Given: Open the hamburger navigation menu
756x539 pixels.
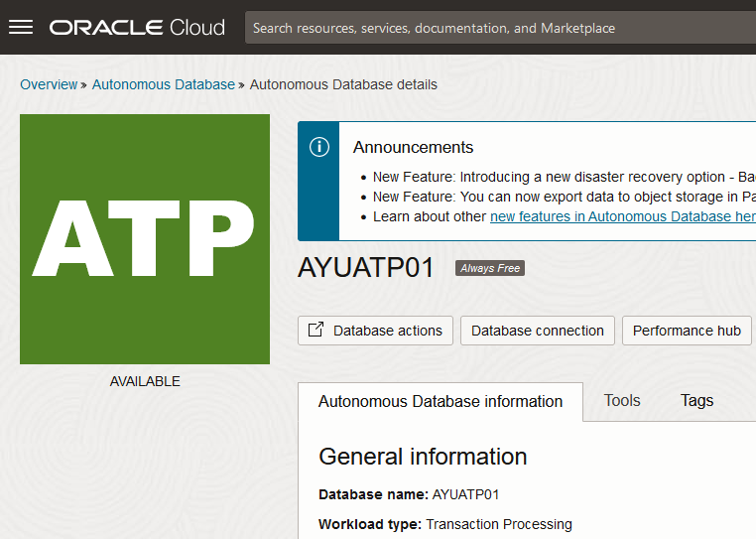Looking at the screenshot, I should [x=21, y=27].
